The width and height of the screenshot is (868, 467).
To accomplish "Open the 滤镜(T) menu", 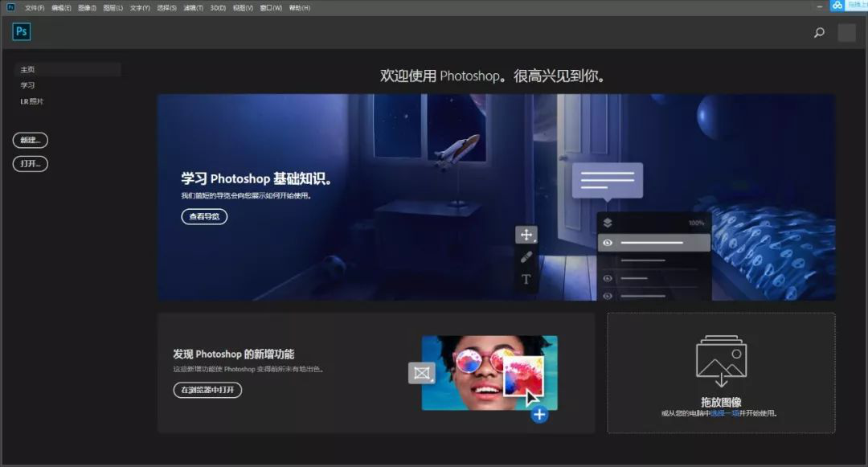I will (x=193, y=8).
